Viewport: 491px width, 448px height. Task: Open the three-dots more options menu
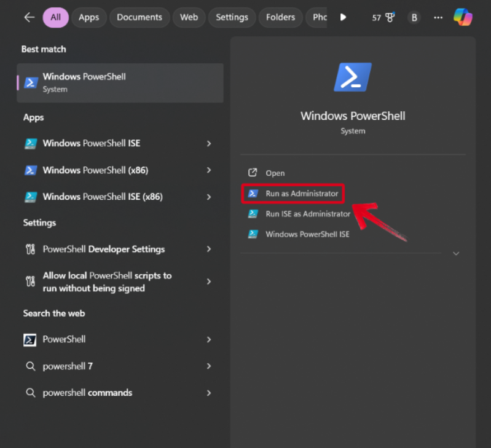438,18
